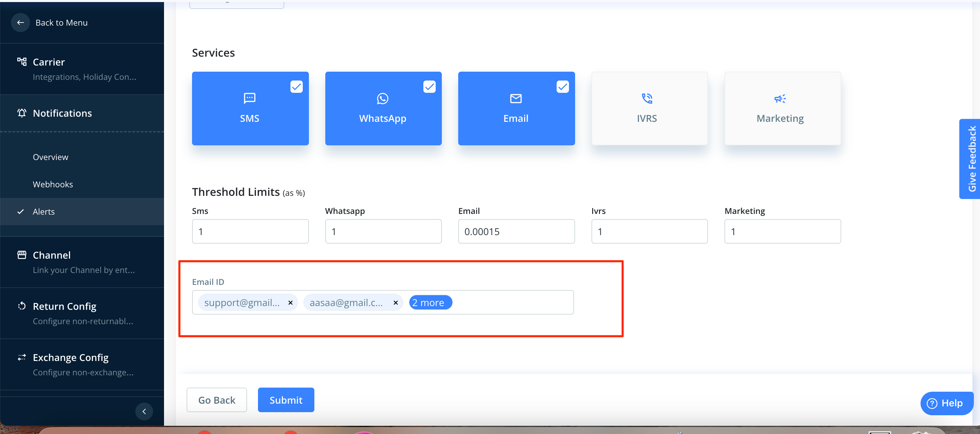Screen dimensions: 980x434
Task: Uncheck the SMS service checkbox
Action: (x=296, y=87)
